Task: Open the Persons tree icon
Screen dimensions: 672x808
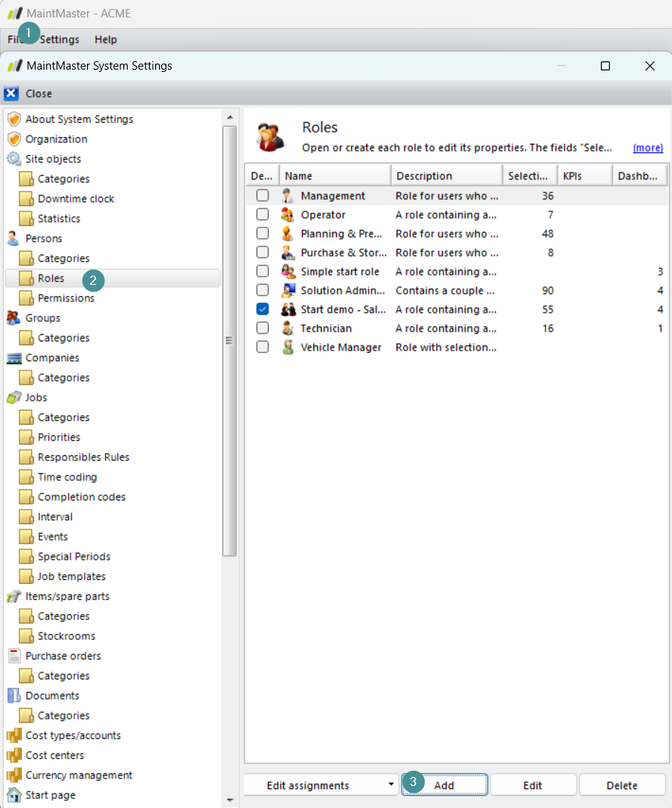Action: [14, 238]
